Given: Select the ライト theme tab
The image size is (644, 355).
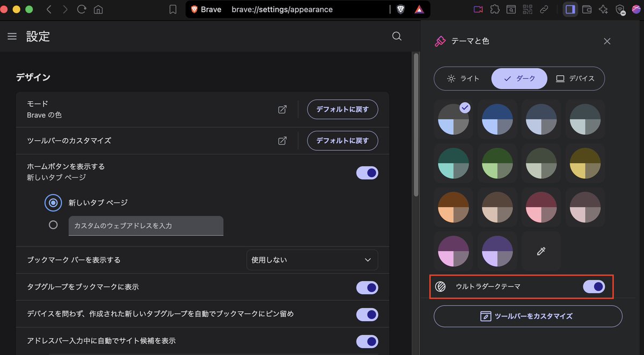Looking at the screenshot, I should point(462,78).
